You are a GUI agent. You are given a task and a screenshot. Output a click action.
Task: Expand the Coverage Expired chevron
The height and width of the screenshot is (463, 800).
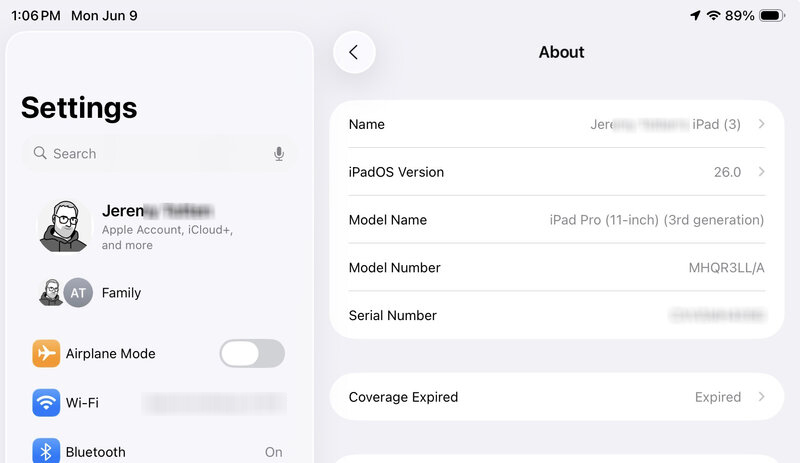762,397
